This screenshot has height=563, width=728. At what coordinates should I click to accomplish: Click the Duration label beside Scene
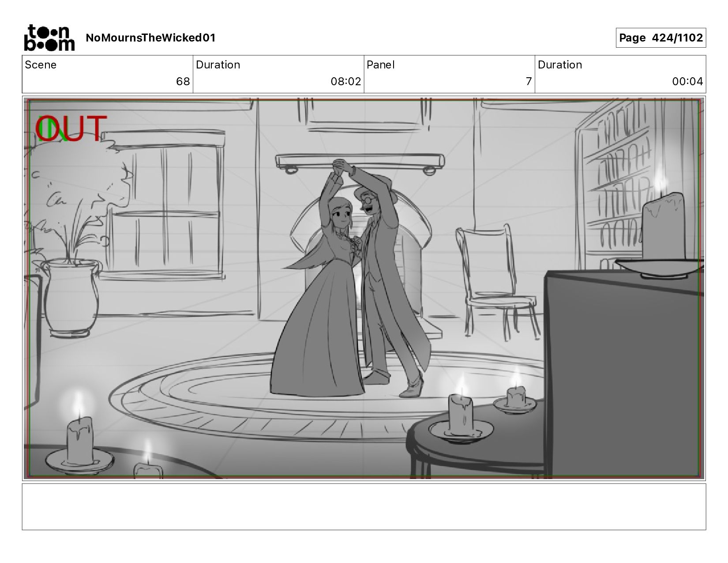click(x=218, y=65)
